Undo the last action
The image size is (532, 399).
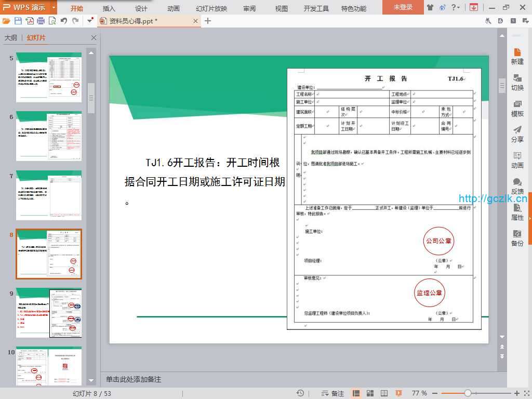[63, 21]
